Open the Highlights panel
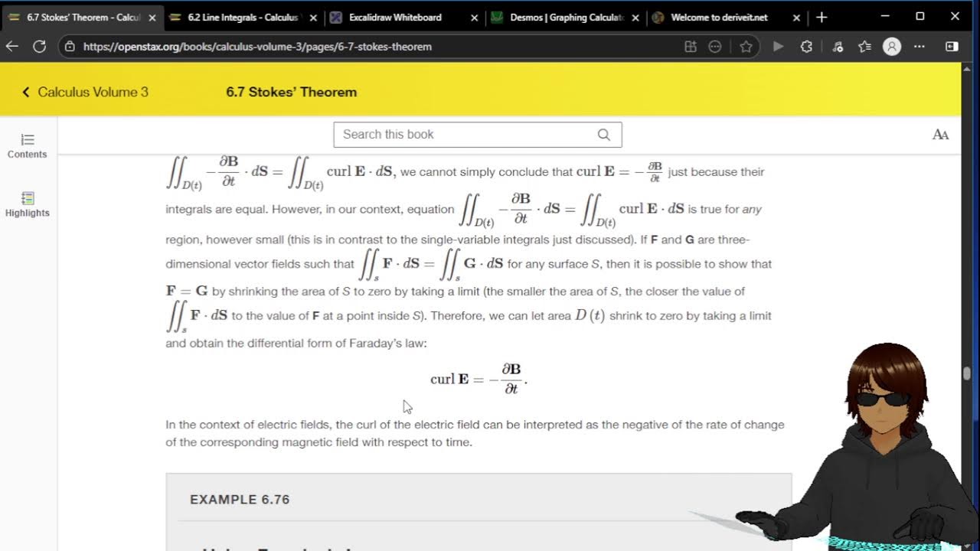This screenshot has height=551, width=980. (x=27, y=204)
